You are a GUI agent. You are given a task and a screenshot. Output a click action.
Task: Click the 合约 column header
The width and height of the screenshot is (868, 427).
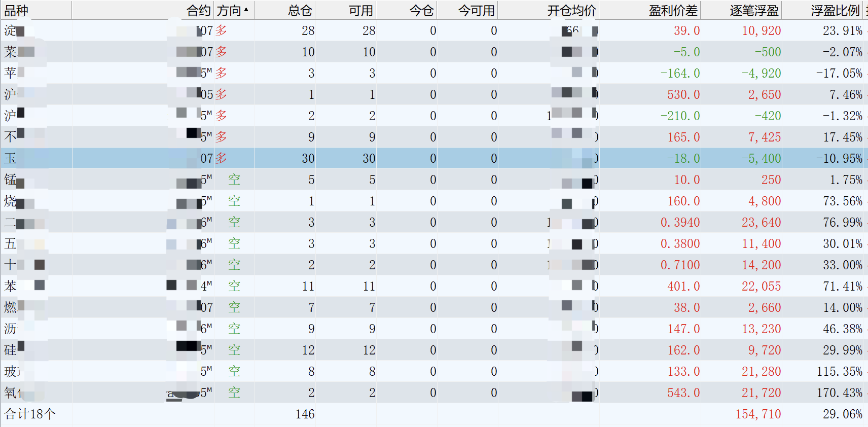tap(198, 10)
